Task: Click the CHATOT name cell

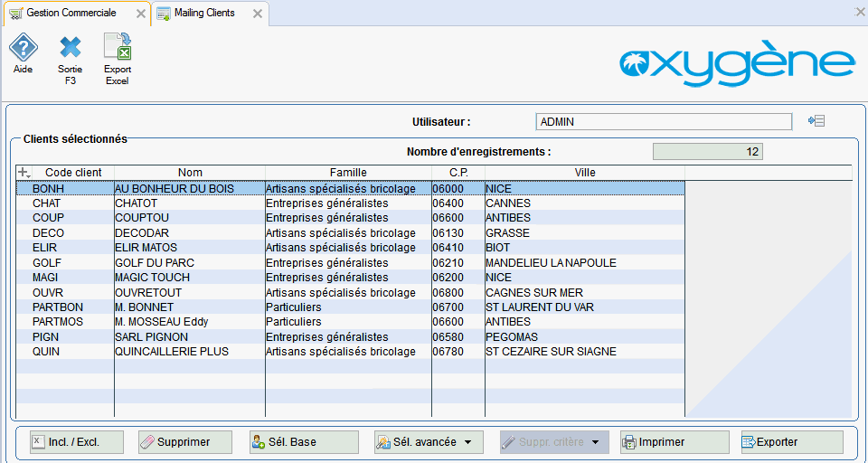Action: pyautogui.click(x=190, y=203)
